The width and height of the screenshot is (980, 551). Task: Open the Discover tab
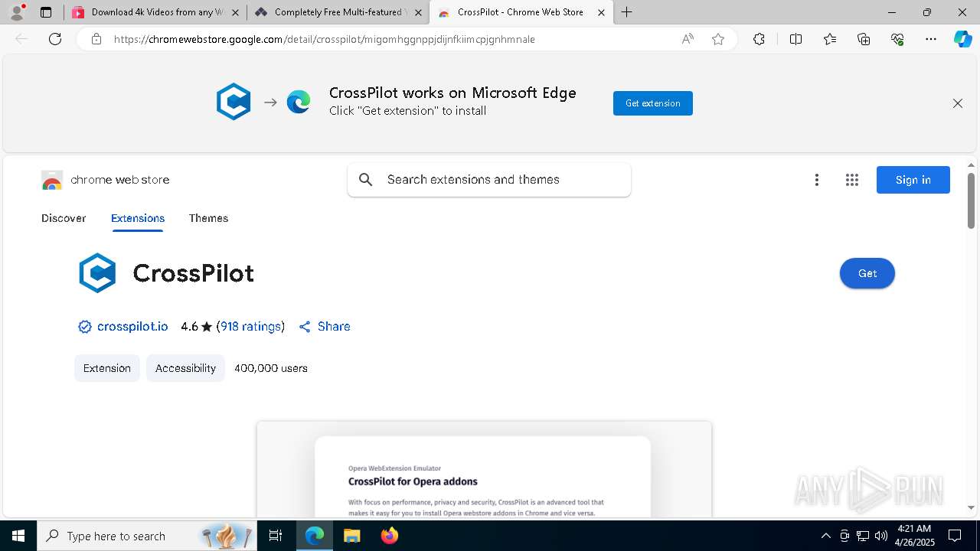[64, 218]
